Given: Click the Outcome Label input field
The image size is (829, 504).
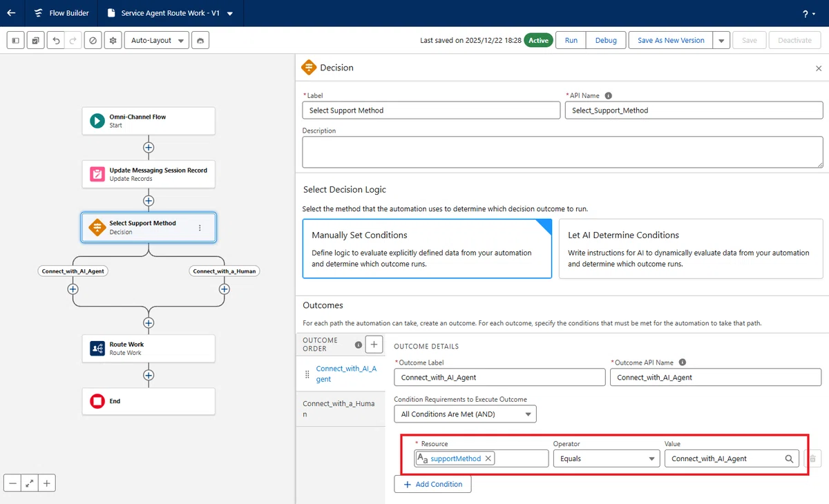Looking at the screenshot, I should point(499,377).
